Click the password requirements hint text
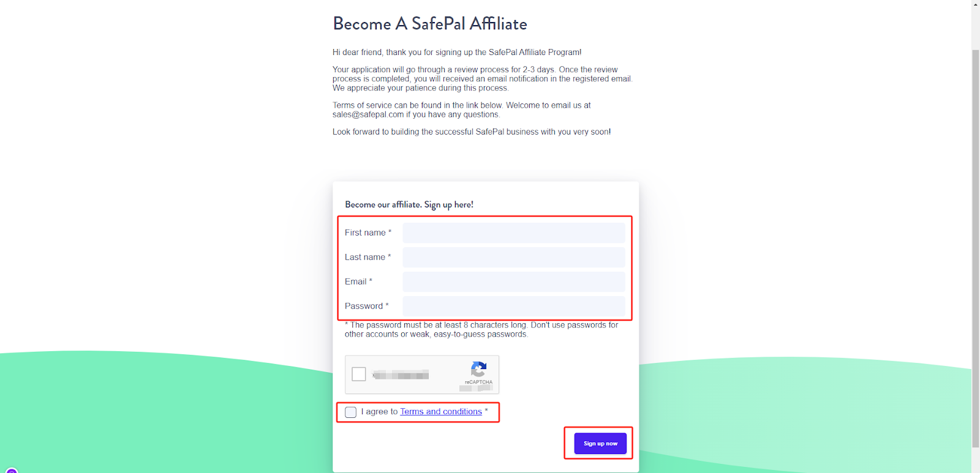980x473 pixels. [x=481, y=329]
